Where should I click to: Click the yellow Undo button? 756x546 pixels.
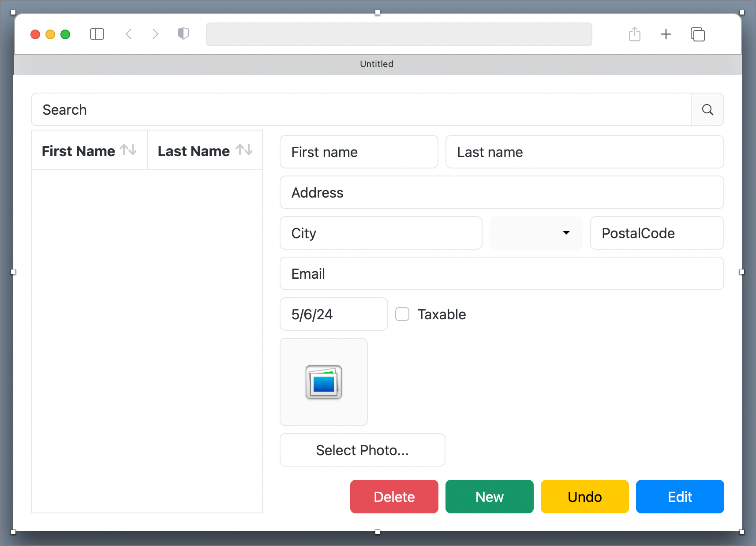pyautogui.click(x=584, y=497)
